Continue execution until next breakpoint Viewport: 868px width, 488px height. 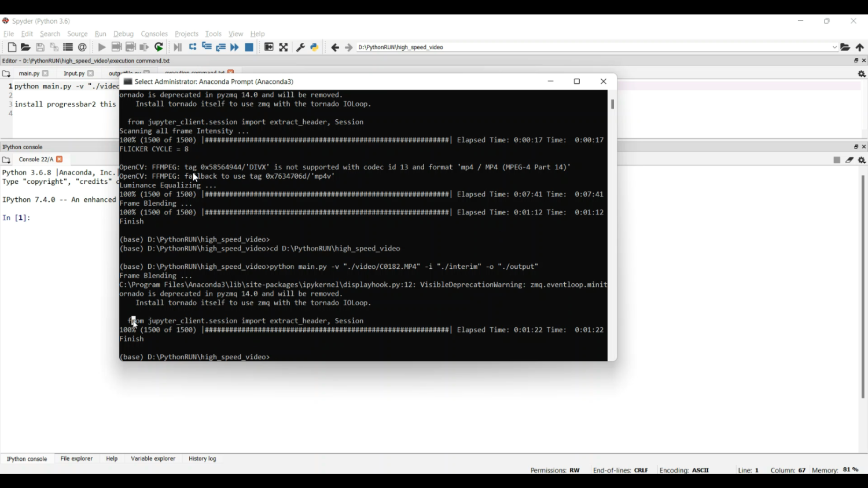point(235,47)
